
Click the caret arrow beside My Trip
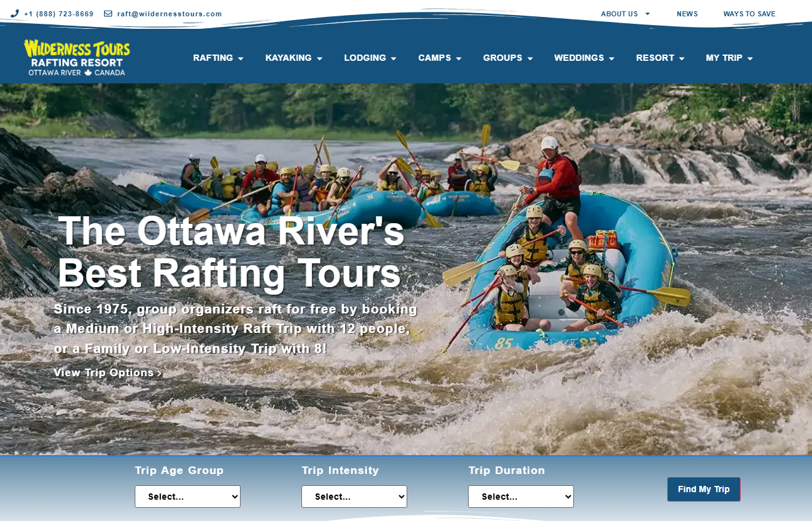750,58
